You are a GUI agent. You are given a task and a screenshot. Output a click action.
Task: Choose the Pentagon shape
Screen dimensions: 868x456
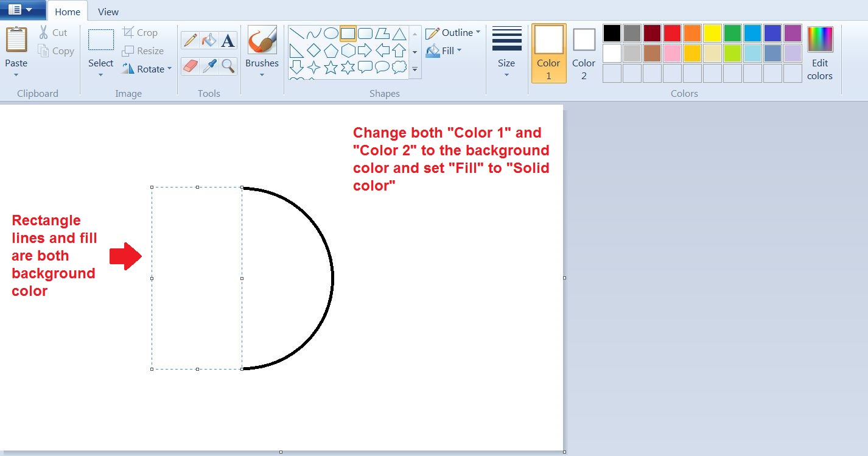(331, 50)
